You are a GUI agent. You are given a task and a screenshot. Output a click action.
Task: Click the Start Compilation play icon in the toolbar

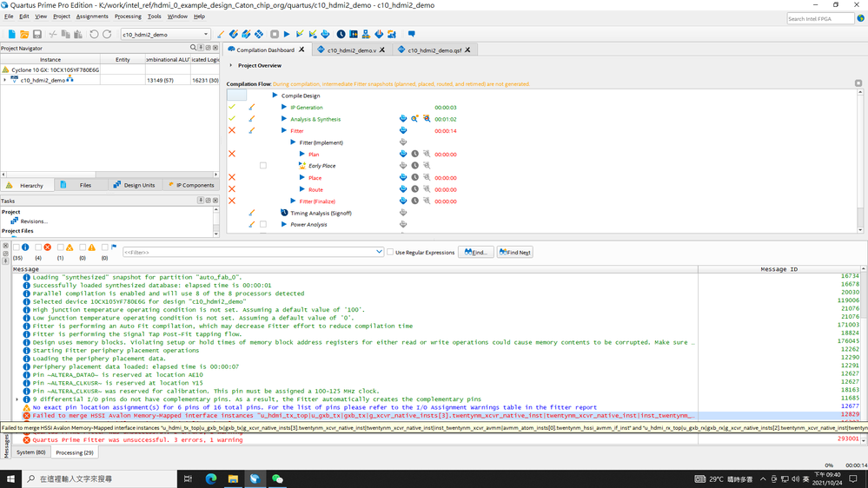pyautogui.click(x=287, y=35)
